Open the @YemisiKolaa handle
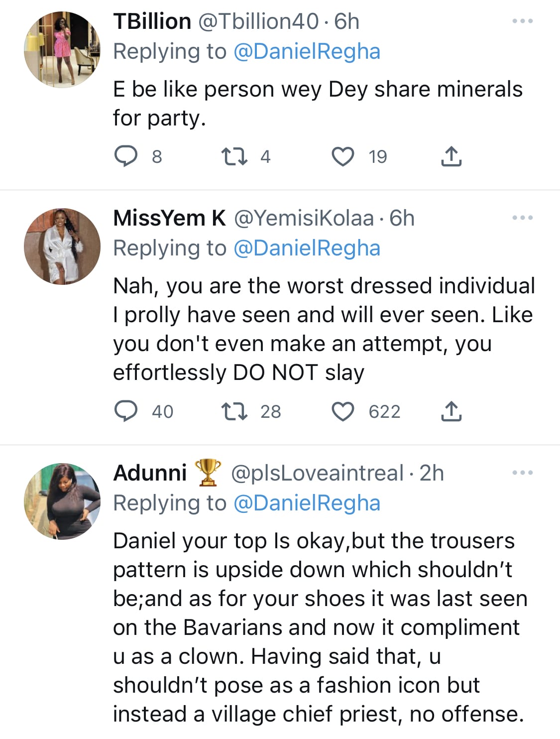The image size is (560, 739). pos(304,218)
